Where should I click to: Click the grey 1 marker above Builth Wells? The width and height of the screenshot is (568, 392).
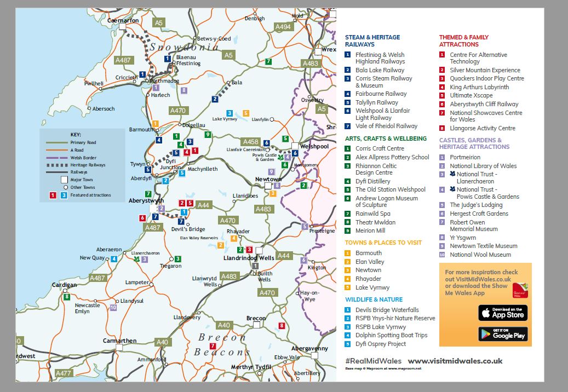(255, 266)
